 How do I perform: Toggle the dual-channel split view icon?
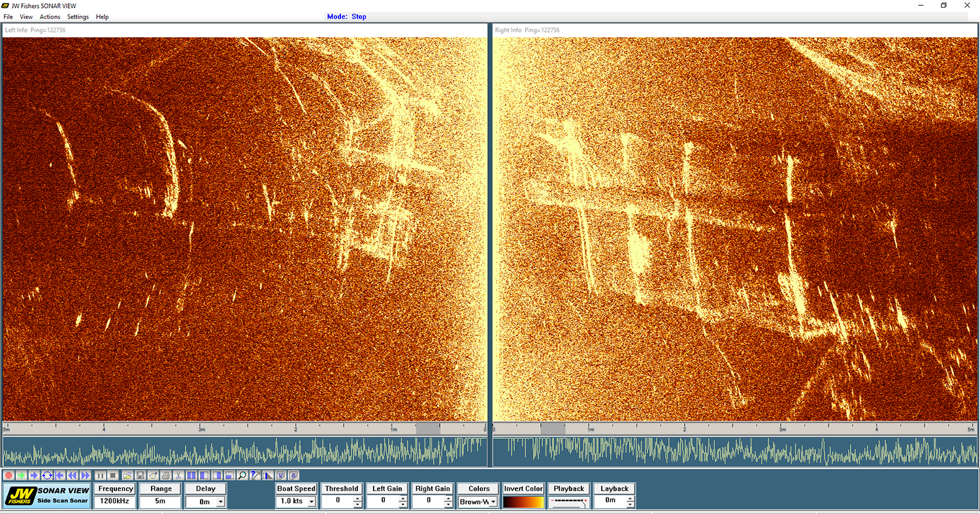click(x=191, y=475)
